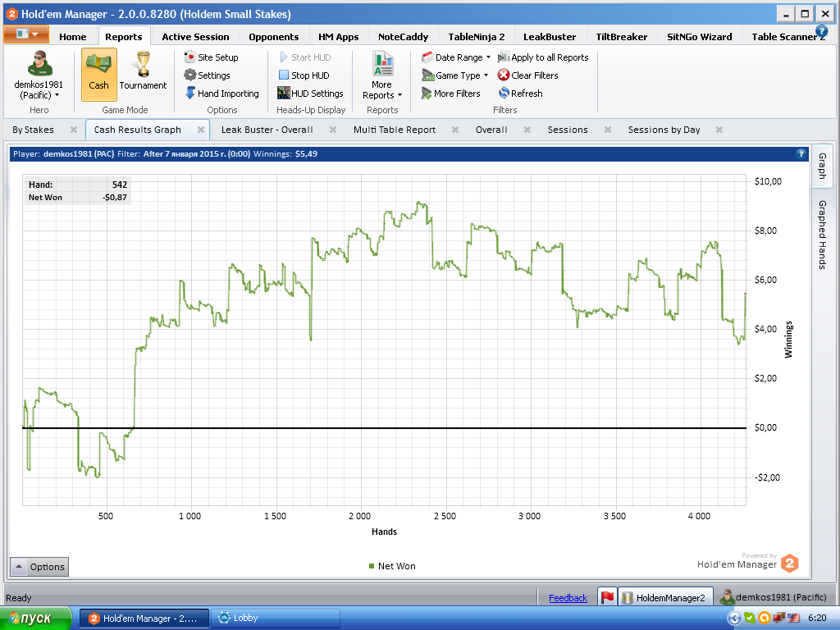This screenshot has width=840, height=630.
Task: Expand the More Reports dropdown arrow
Action: coord(399,95)
